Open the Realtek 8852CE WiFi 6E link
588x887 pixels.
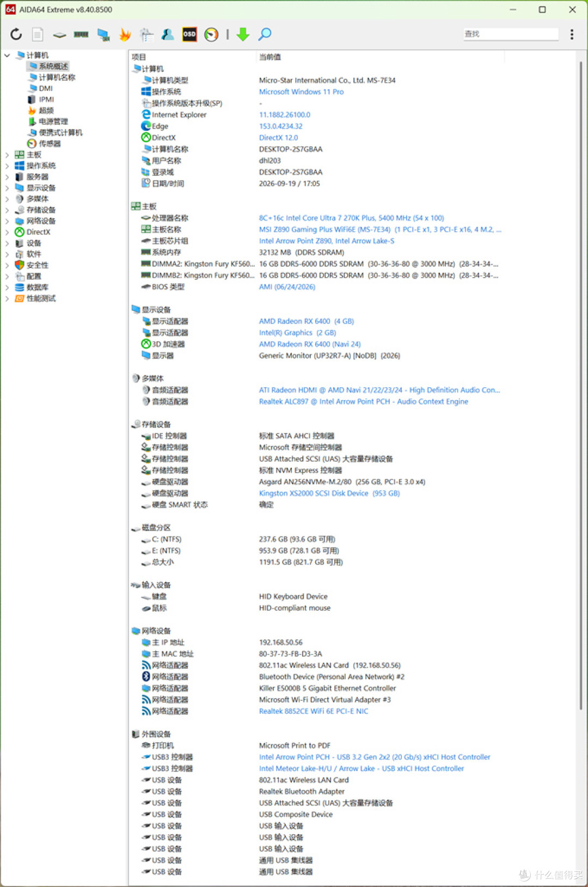(x=314, y=711)
